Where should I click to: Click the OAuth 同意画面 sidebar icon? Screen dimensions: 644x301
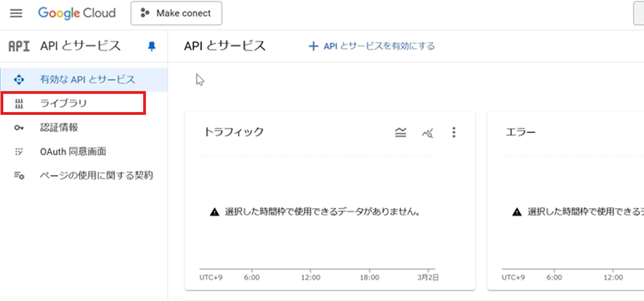click(19, 152)
